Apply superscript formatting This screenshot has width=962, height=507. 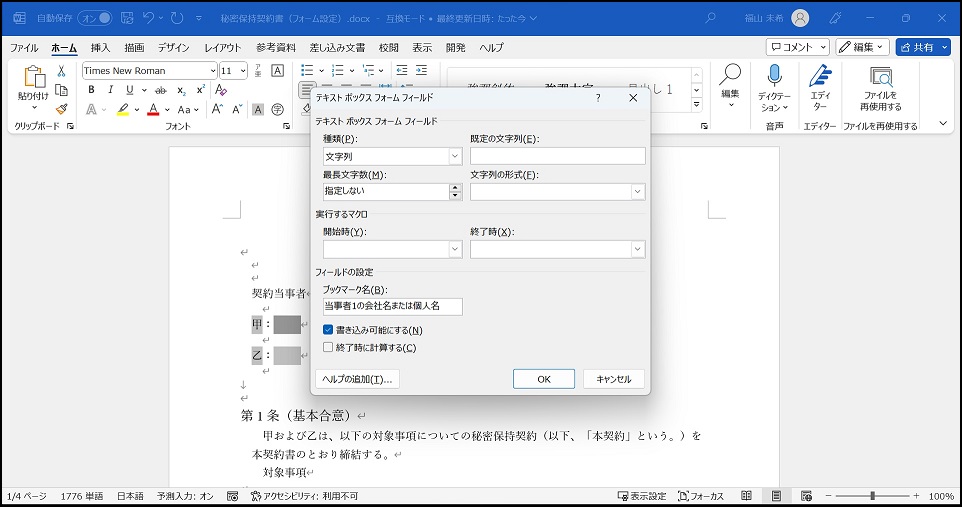200,90
